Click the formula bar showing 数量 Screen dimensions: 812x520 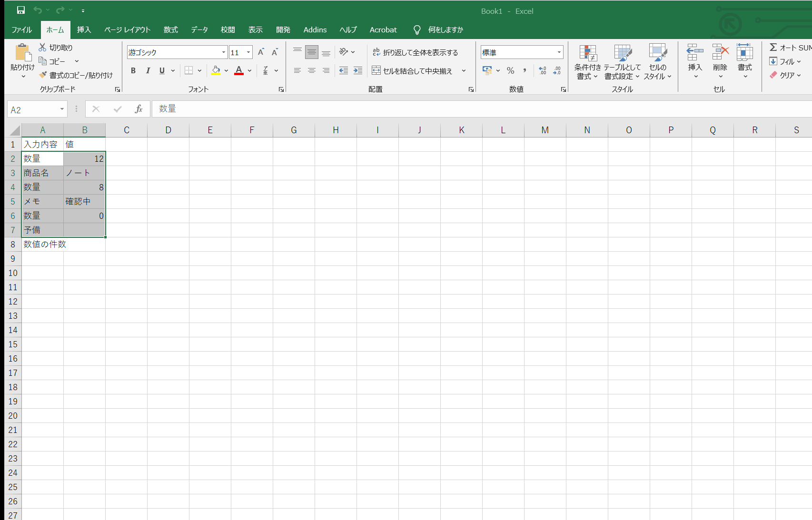pyautogui.click(x=482, y=109)
